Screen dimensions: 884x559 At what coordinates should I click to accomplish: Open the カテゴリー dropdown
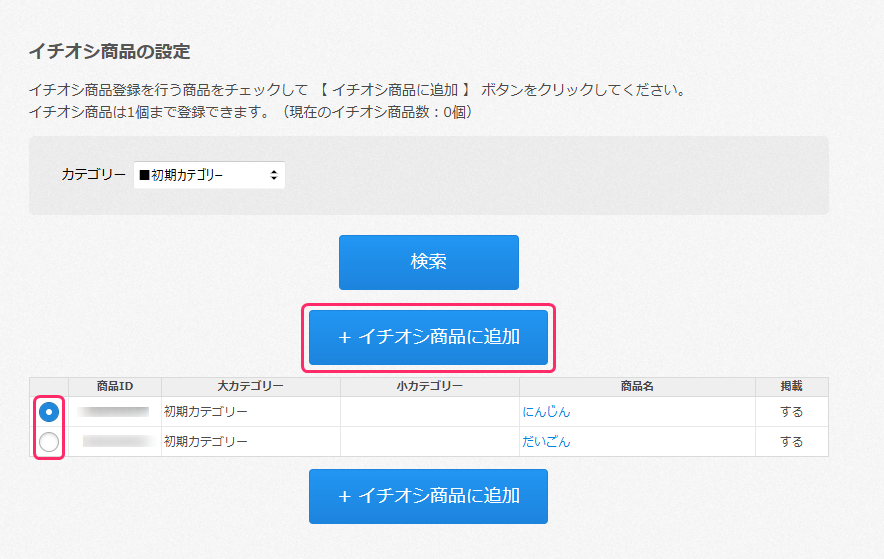click(209, 175)
